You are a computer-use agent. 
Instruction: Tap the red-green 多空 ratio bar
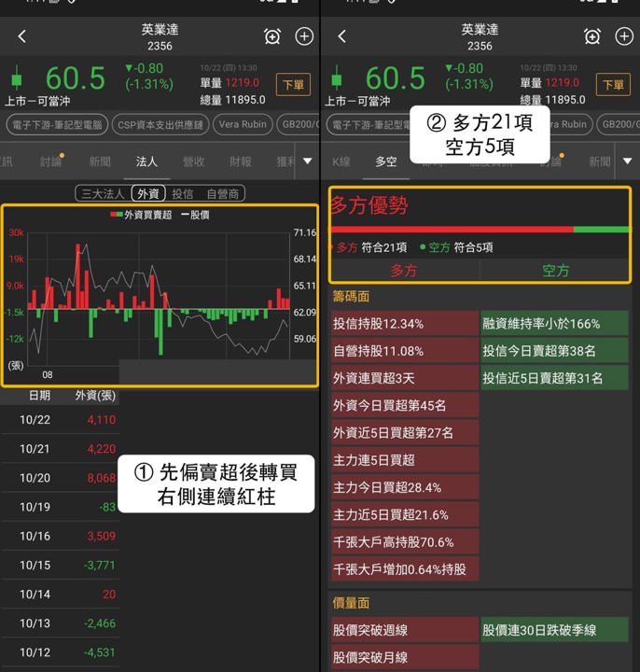[x=480, y=230]
